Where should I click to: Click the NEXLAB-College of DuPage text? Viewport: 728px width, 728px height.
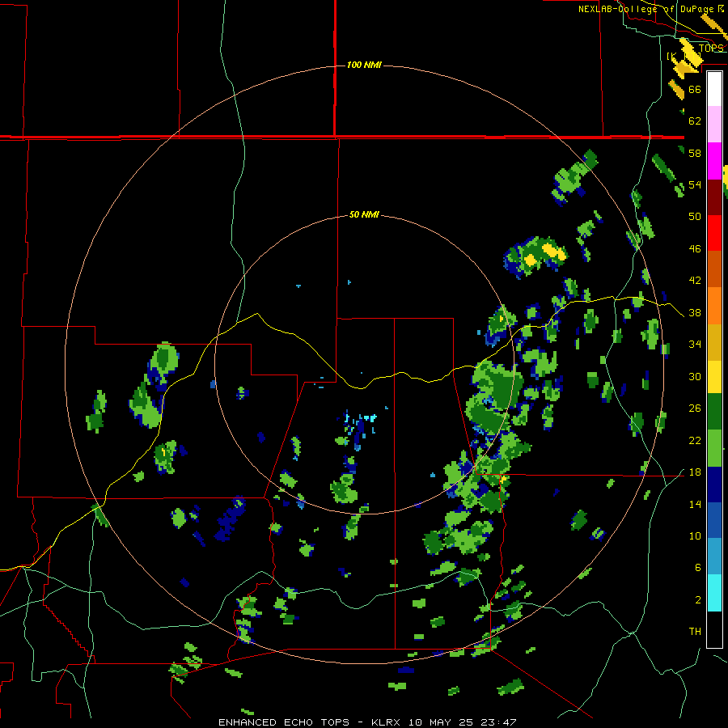click(646, 9)
